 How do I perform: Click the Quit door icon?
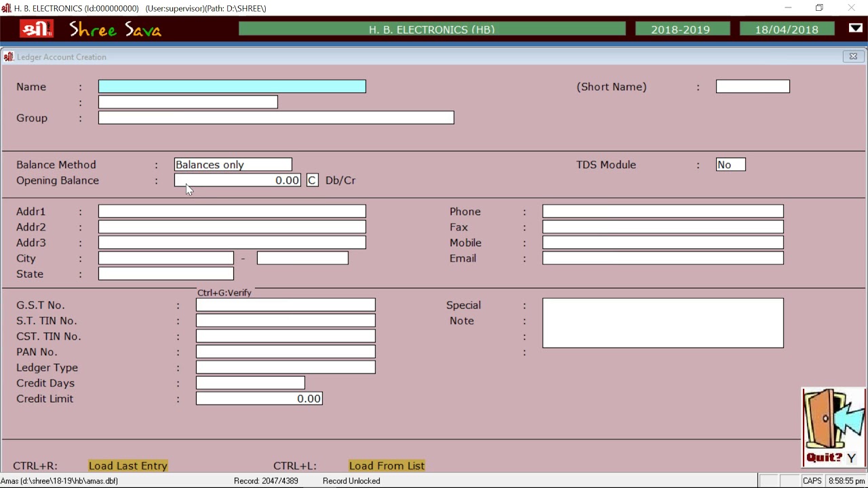[x=833, y=427]
